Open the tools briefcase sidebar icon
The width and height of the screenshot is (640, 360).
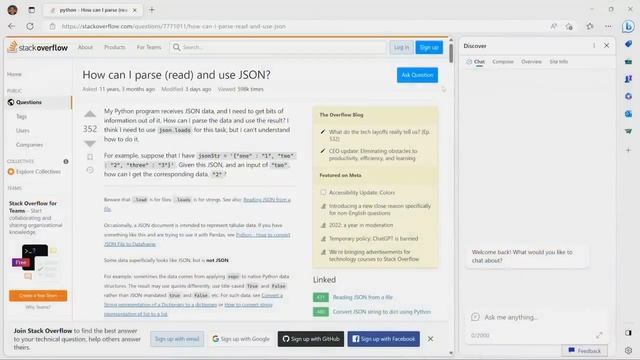coord(628,62)
